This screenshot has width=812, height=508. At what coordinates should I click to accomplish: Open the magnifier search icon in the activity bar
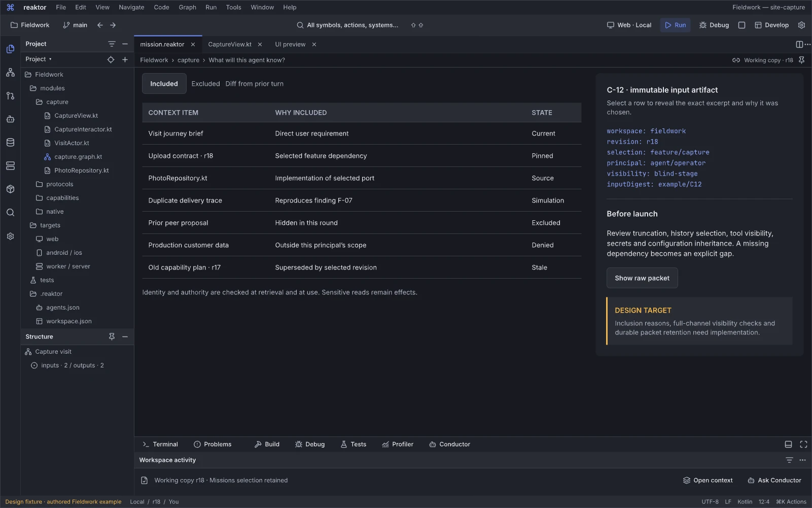pyautogui.click(x=10, y=213)
